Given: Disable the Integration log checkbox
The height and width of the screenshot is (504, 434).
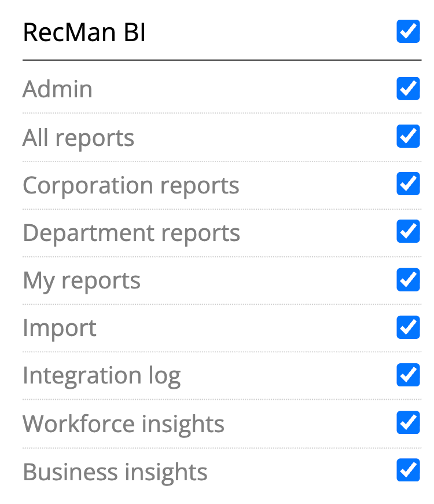Looking at the screenshot, I should click(408, 374).
